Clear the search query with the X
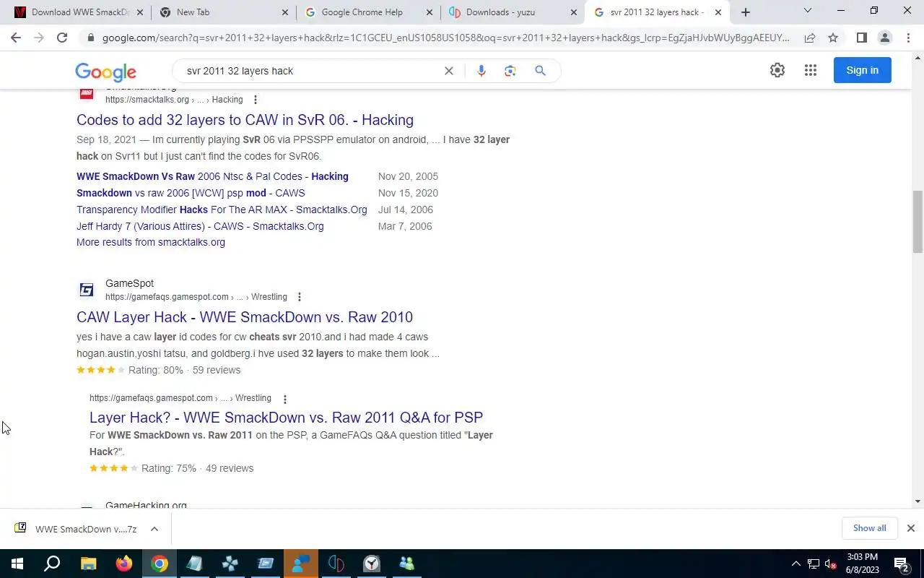Viewport: 924px width, 578px height. tap(448, 71)
